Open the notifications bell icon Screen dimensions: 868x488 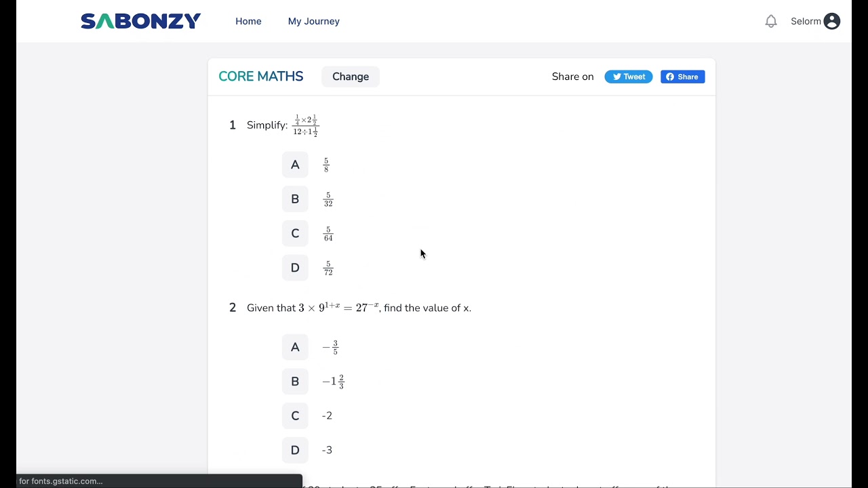point(771,22)
